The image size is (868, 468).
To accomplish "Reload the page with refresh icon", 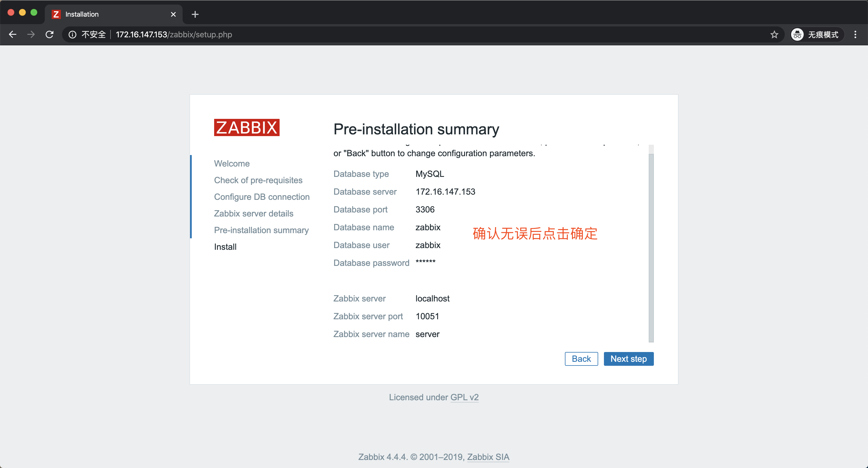I will pyautogui.click(x=50, y=34).
